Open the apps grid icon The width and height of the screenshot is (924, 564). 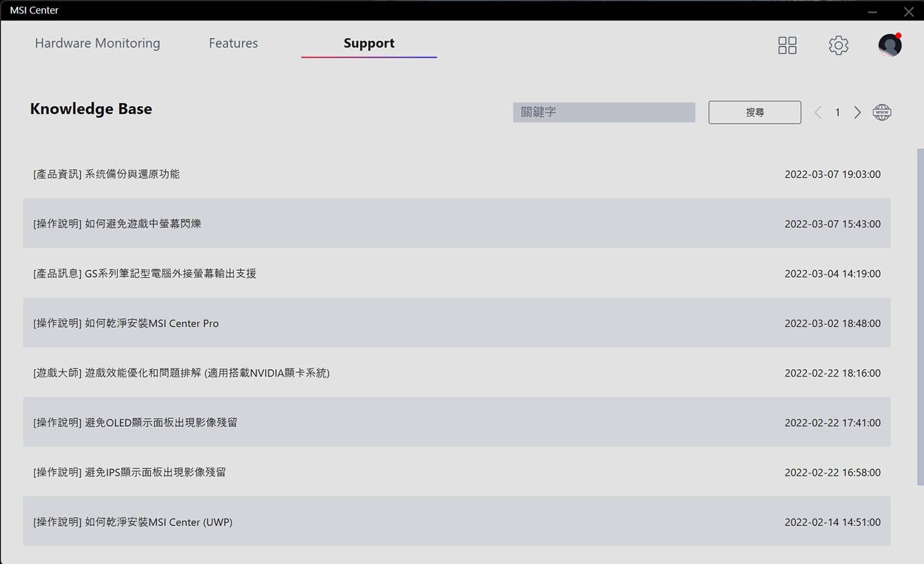pyautogui.click(x=787, y=45)
